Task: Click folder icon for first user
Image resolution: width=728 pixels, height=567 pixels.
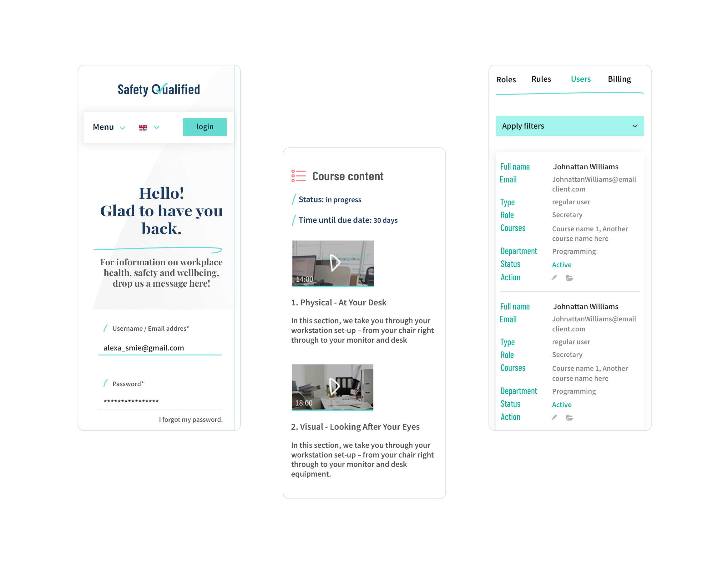Action: pos(569,278)
